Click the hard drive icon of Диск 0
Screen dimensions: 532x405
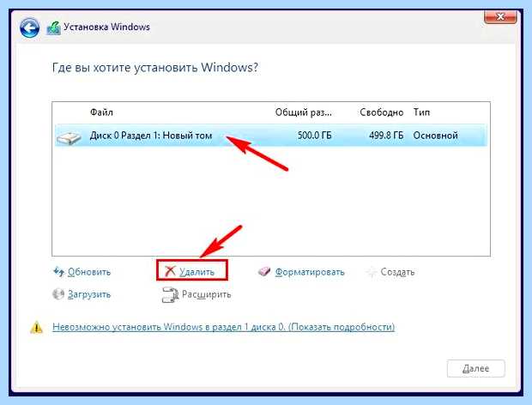coord(69,137)
